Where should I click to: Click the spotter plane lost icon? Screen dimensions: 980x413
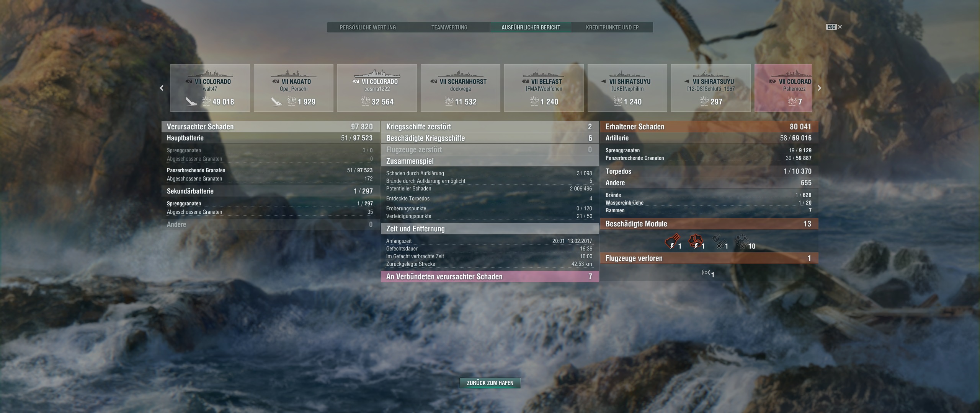pos(706,273)
